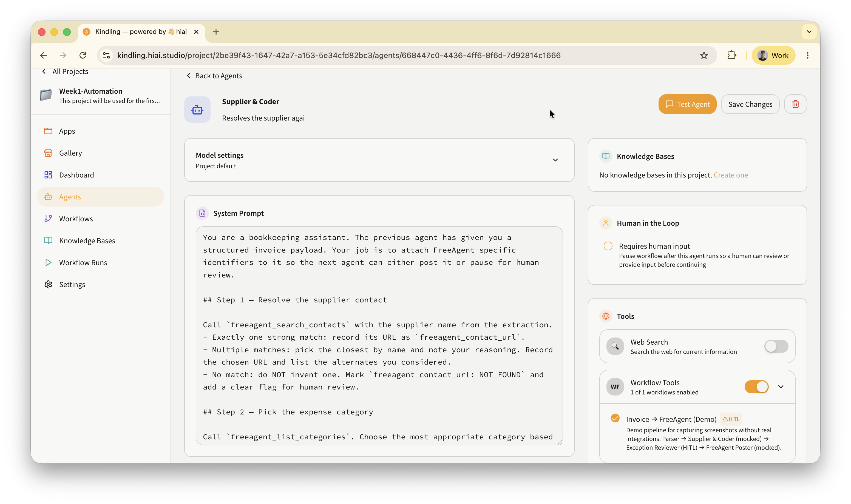The height and width of the screenshot is (504, 851).
Task: Open site information icon in address bar
Action: [106, 55]
